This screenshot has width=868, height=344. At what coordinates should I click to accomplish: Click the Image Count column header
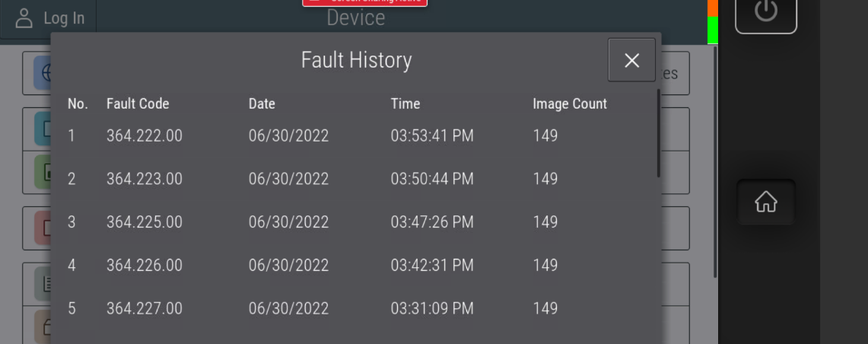570,104
